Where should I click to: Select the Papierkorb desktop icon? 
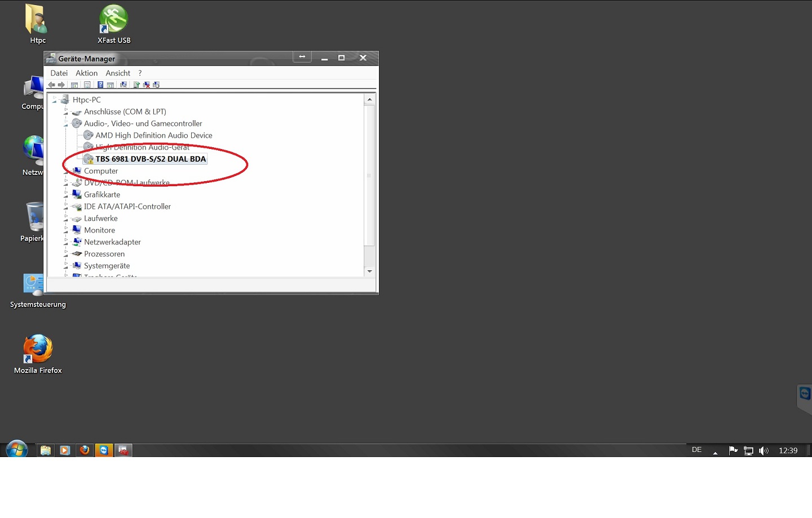coord(33,222)
